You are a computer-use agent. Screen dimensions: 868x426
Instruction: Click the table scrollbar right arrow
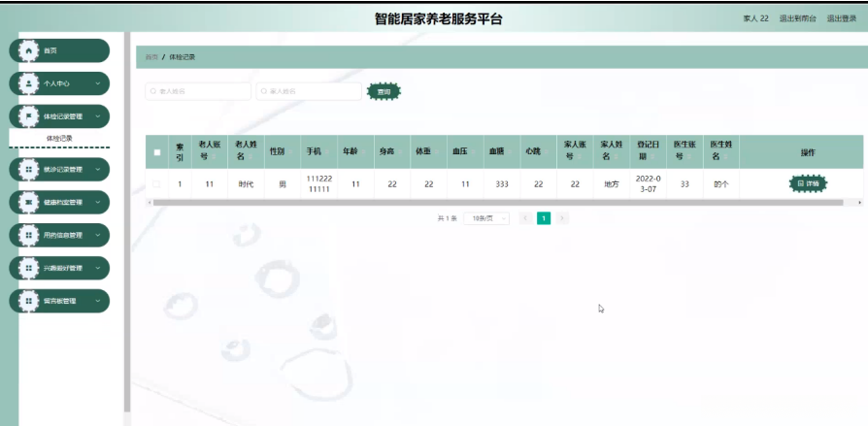(x=859, y=203)
